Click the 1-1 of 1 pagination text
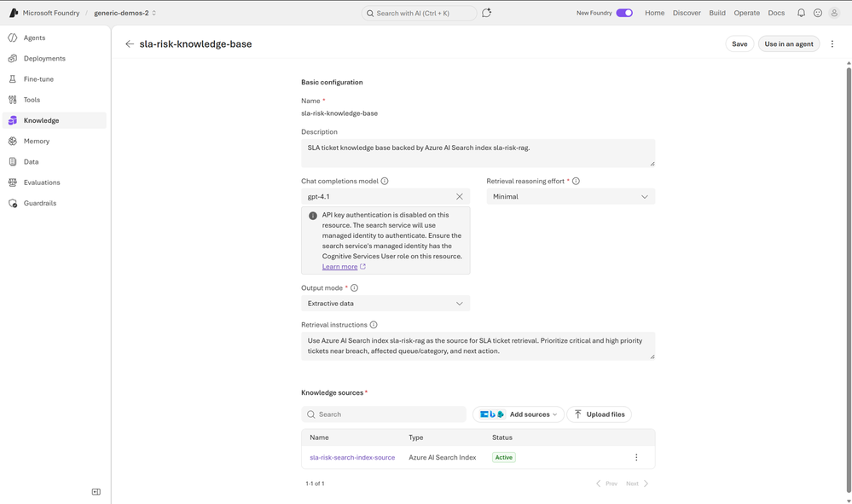The height and width of the screenshot is (504, 852). pos(315,484)
